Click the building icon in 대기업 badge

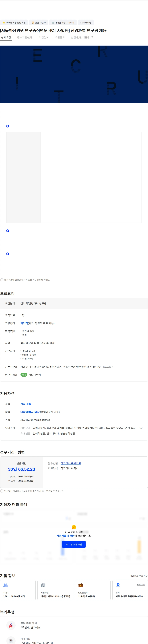(53, 22)
